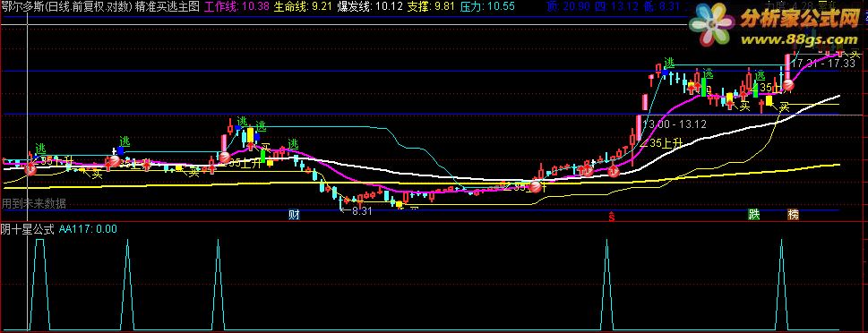The width and height of the screenshot is (868, 333).
Task: Click the brown 榜 marker icon
Action: (794, 215)
